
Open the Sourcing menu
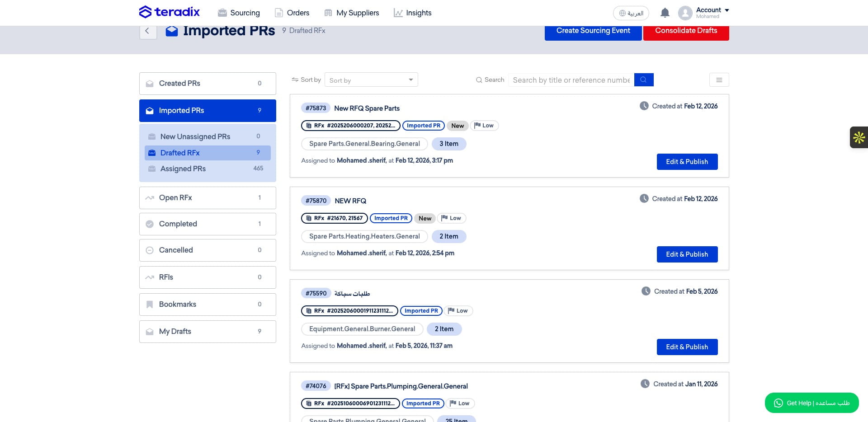tap(239, 13)
